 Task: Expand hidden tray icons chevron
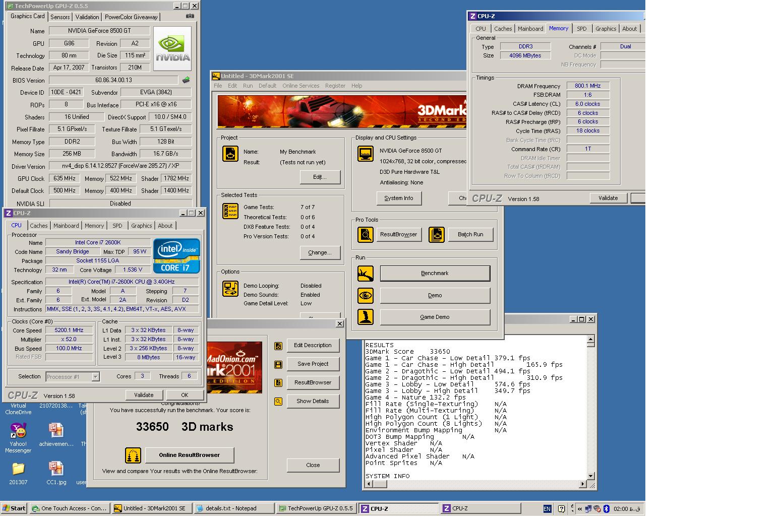[x=580, y=509]
